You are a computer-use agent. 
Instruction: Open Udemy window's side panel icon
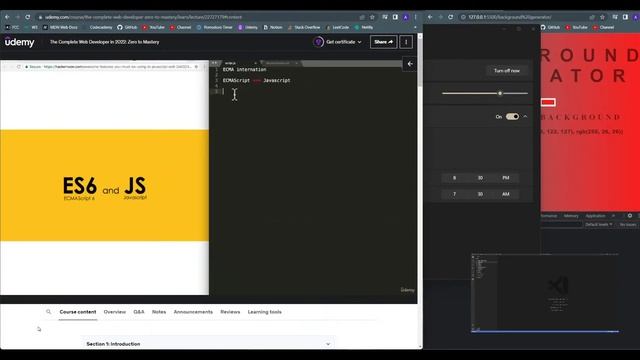click(395, 17)
